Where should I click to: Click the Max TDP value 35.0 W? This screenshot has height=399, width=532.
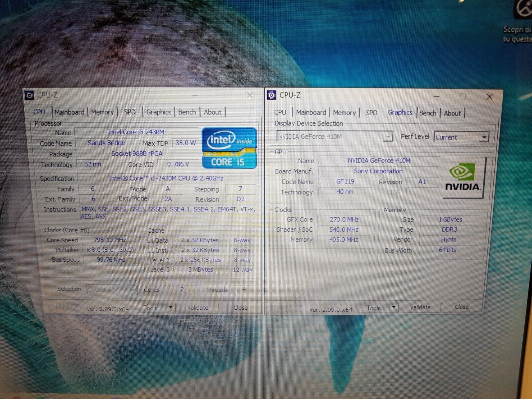pyautogui.click(x=186, y=143)
